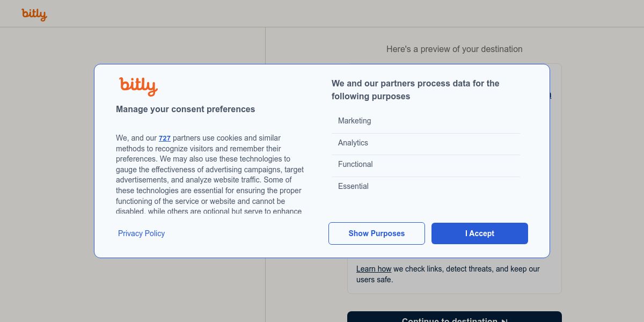
Task: Open the Privacy Policy link
Action: pyautogui.click(x=141, y=233)
